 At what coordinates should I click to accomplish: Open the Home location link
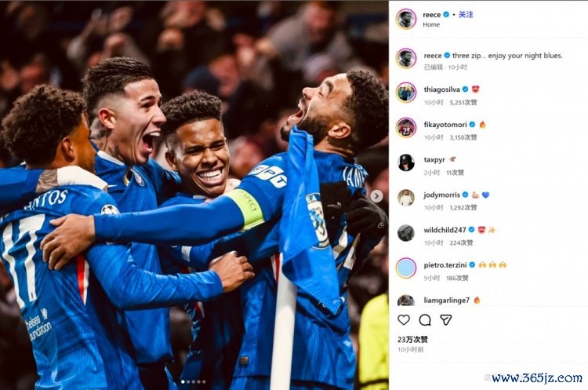point(431,25)
